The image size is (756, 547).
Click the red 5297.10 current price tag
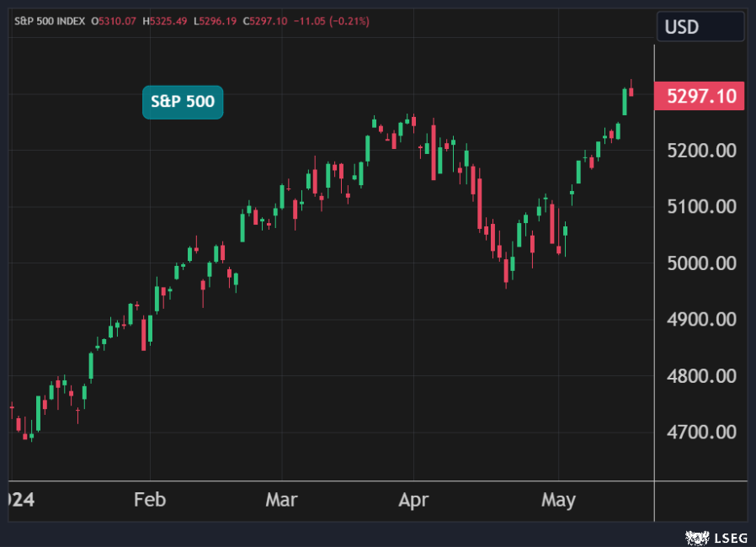[x=700, y=97]
